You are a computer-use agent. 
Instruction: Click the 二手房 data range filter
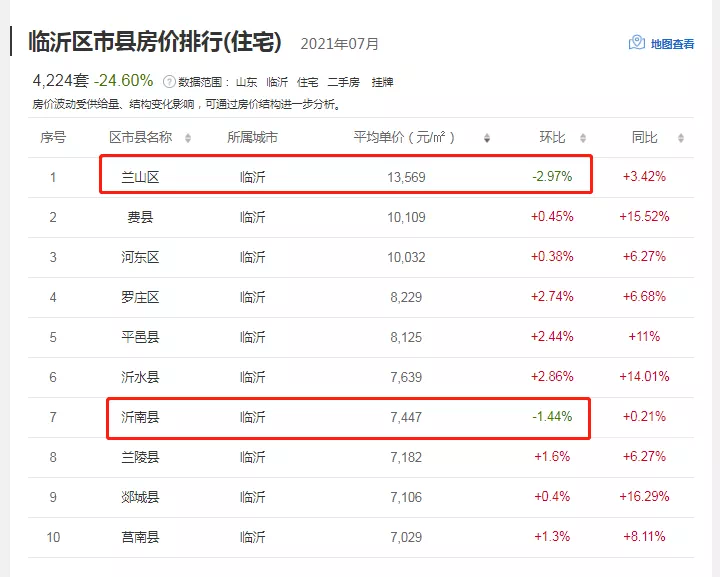pos(343,82)
